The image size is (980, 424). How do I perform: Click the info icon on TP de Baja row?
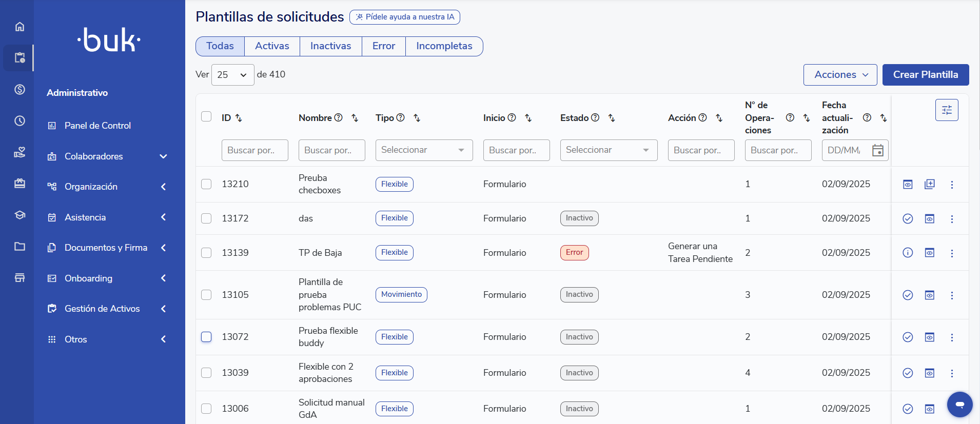pos(908,253)
